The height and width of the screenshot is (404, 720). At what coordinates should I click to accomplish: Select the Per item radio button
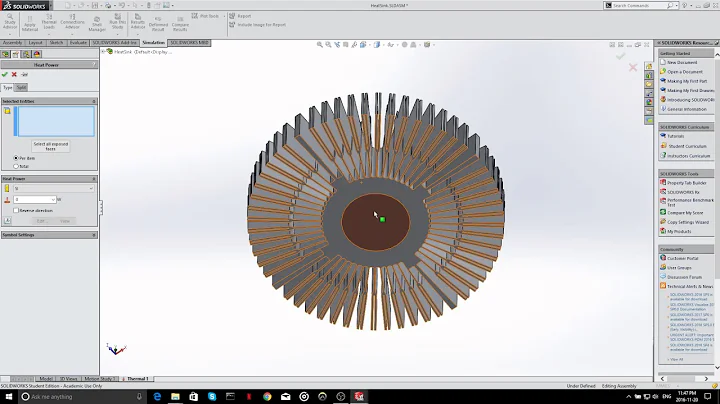16,158
